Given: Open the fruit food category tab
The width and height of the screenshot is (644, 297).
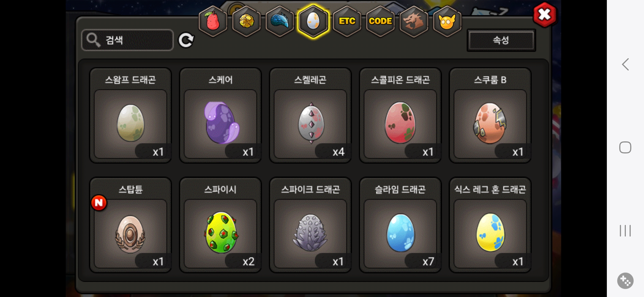Looking at the screenshot, I should point(213,21).
